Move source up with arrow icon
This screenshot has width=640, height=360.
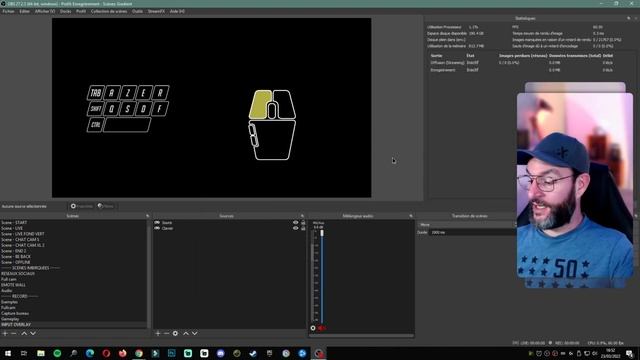186,333
